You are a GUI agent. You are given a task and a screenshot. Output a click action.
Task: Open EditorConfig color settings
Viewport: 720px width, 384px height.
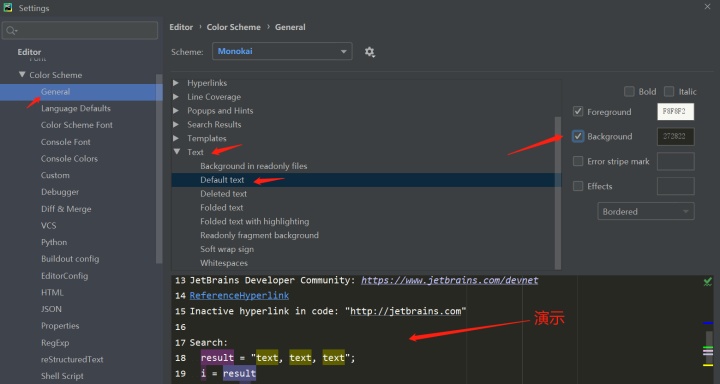tap(64, 276)
